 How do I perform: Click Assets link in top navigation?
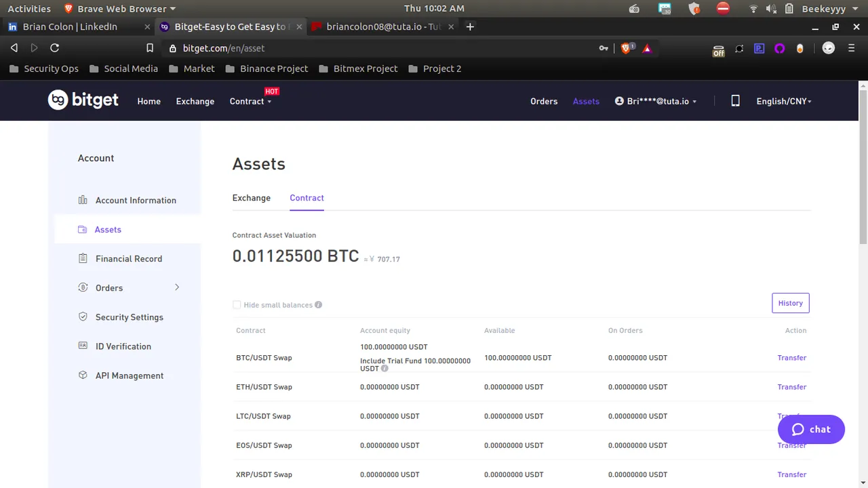[586, 101]
